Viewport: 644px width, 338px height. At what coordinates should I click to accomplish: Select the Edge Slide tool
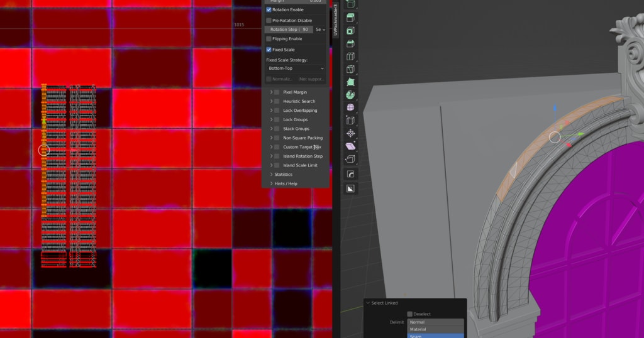tap(350, 120)
